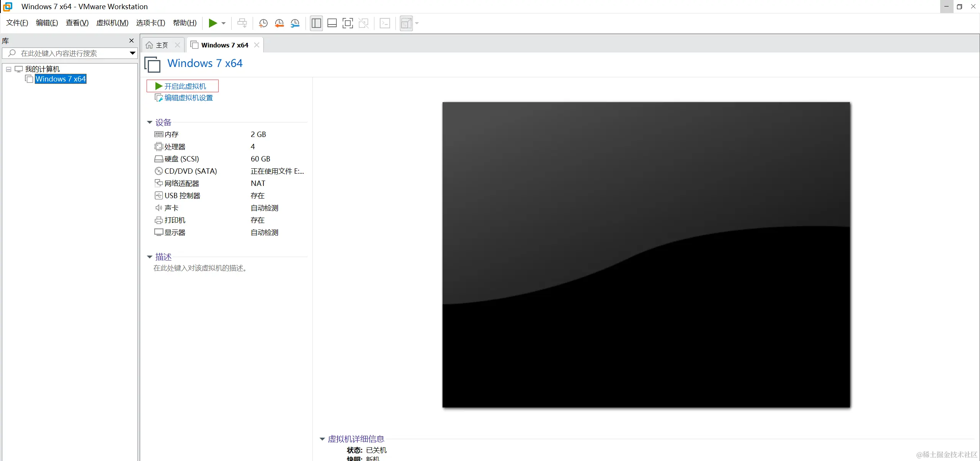Collapse the 我的计算机 tree node

pyautogui.click(x=8, y=69)
